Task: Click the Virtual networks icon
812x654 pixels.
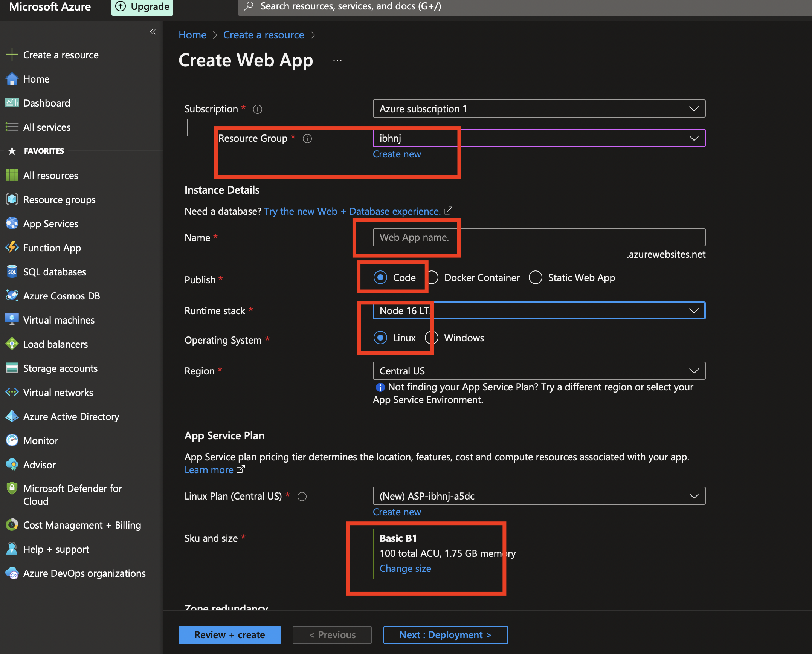Action: tap(12, 392)
